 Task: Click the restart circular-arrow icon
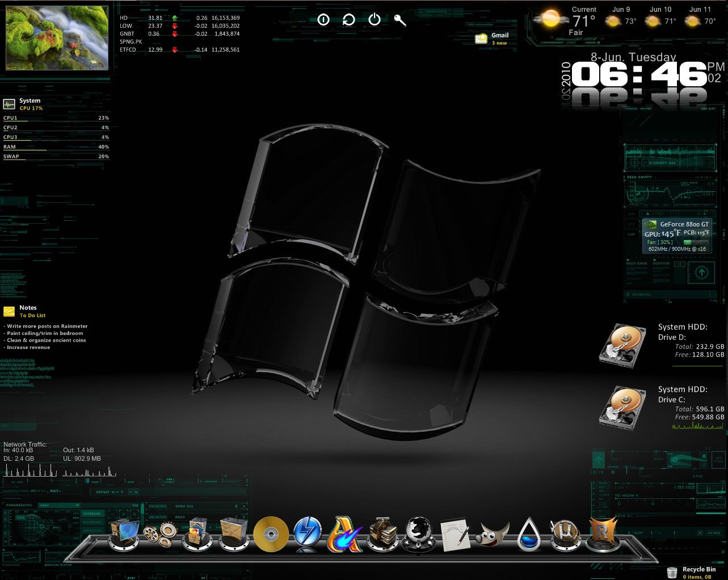tap(349, 20)
